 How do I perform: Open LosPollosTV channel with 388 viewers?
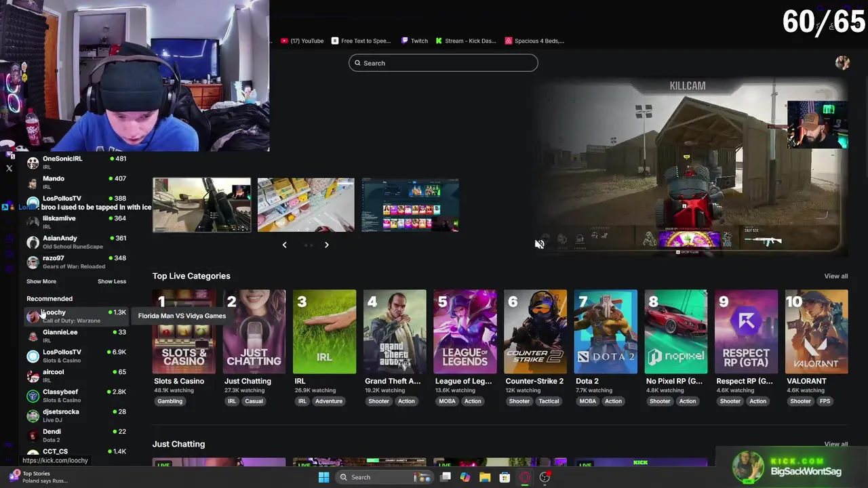click(76, 202)
